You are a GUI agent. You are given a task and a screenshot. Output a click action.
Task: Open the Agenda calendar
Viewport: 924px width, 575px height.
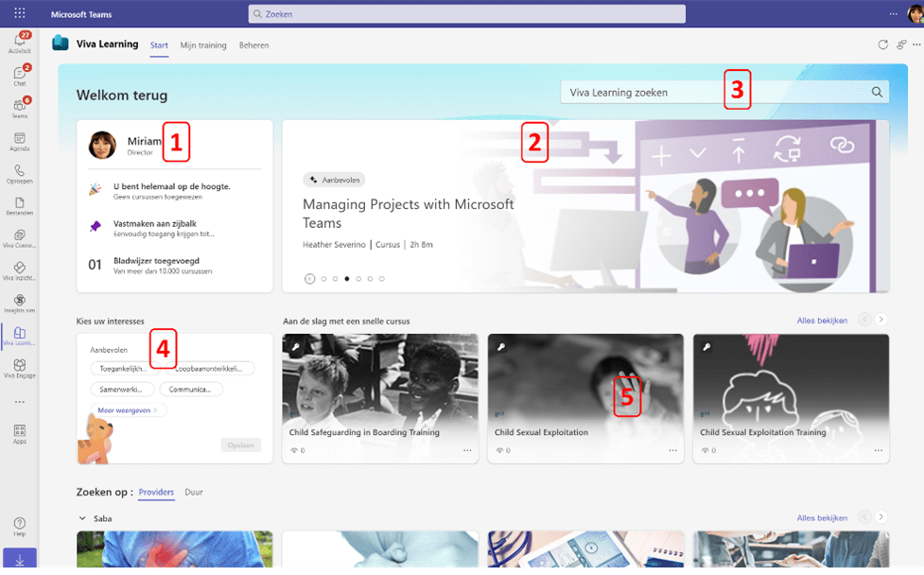click(x=20, y=142)
